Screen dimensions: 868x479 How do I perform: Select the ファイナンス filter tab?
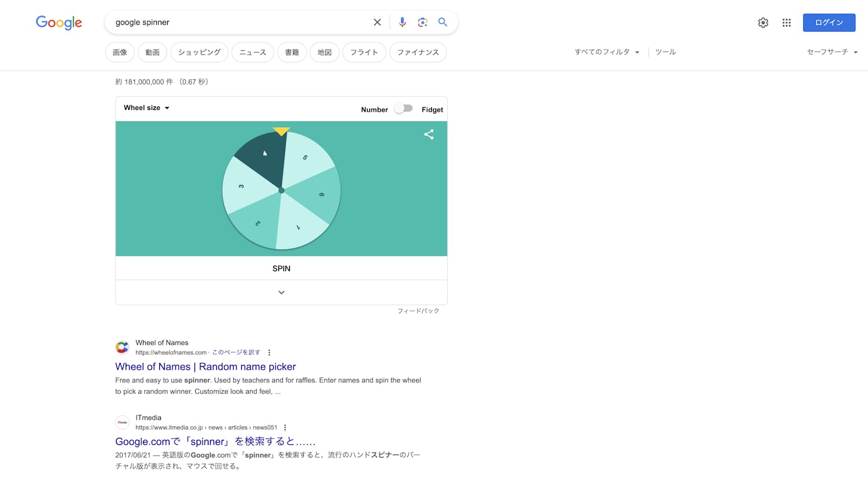click(x=418, y=52)
